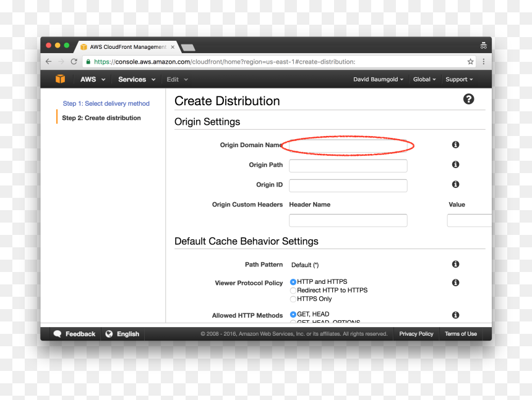Screen dimensions: 532x400
Task: Select HTTP and HTTPS protocol policy
Action: click(293, 282)
